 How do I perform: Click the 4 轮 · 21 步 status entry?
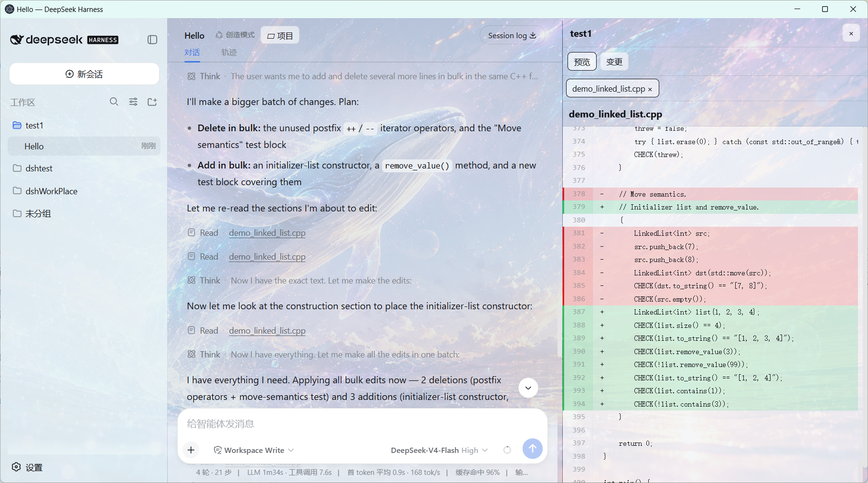214,472
